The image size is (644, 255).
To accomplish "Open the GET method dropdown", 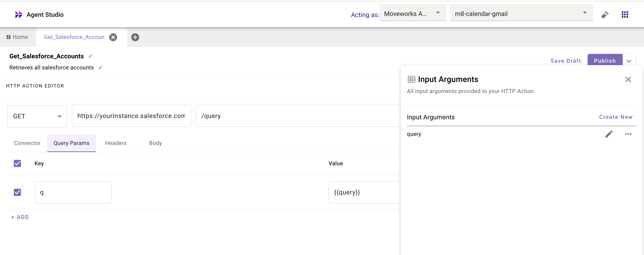I will 37,116.
